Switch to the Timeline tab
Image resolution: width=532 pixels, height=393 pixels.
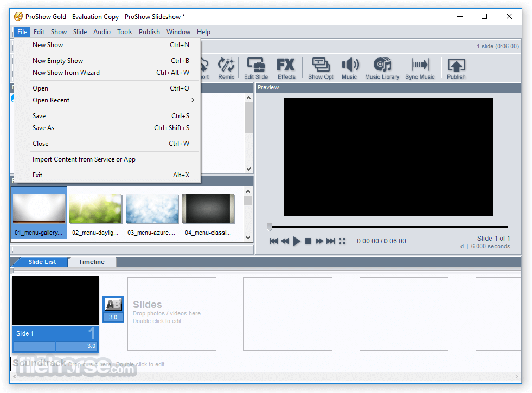coord(92,262)
